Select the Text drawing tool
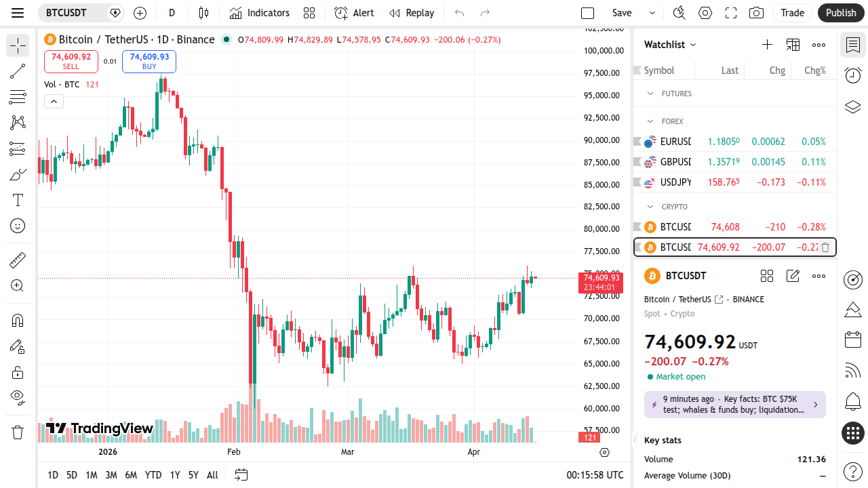The height and width of the screenshot is (488, 868). (17, 200)
